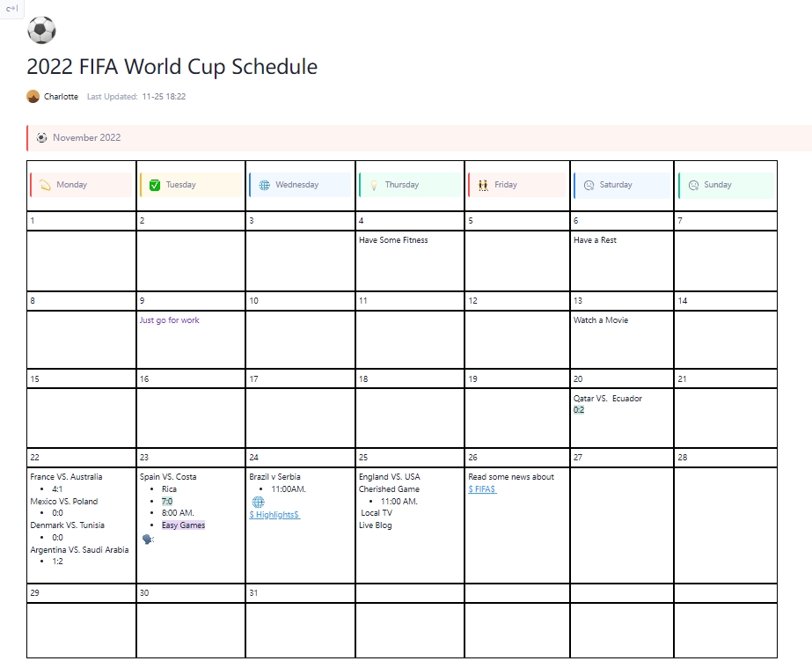
Task: Click the Thursday header label
Action: (402, 185)
